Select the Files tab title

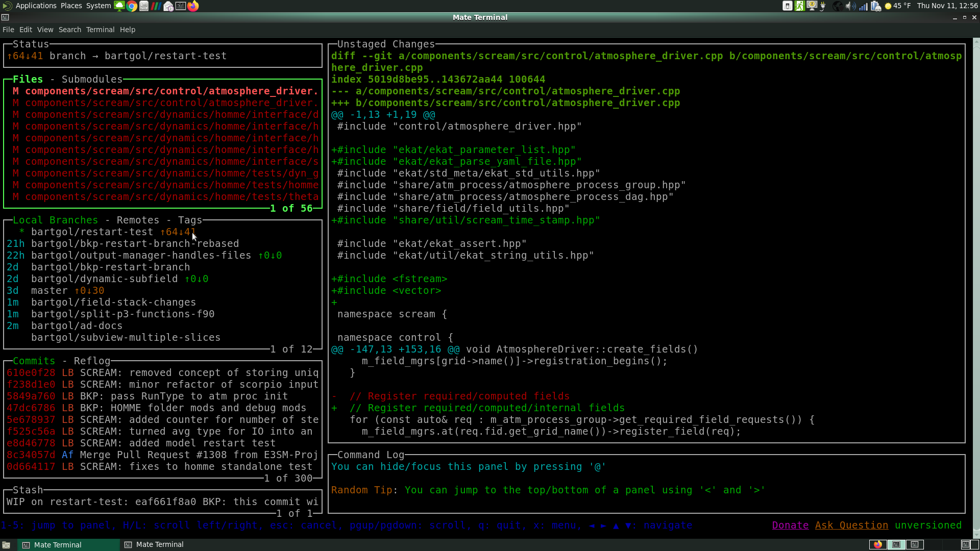click(x=28, y=80)
